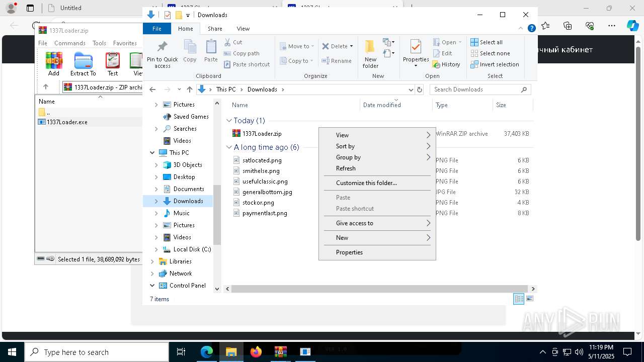Choose Properties in context menu

[x=377, y=252]
